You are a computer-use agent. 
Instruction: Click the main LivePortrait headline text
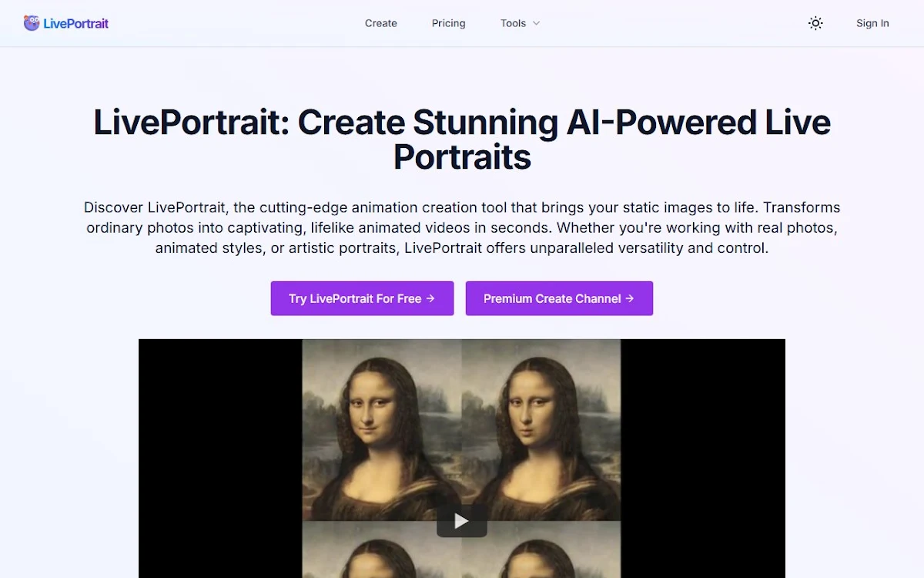click(462, 139)
